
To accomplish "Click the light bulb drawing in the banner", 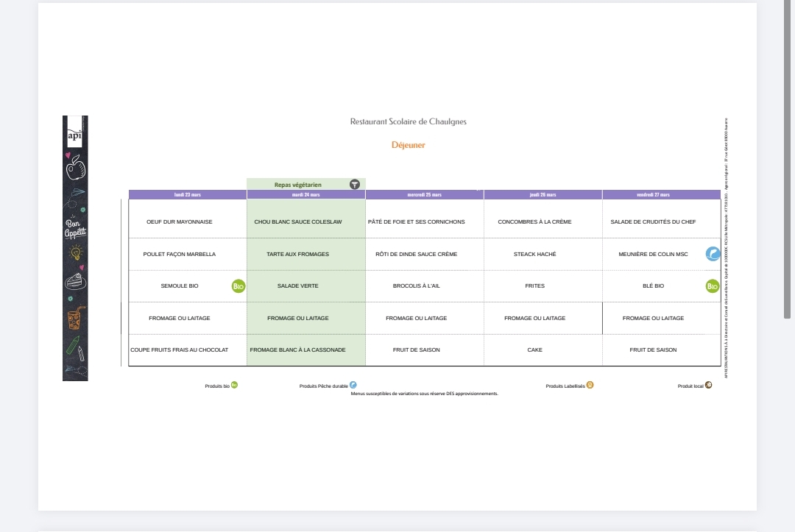I will 75,253.
